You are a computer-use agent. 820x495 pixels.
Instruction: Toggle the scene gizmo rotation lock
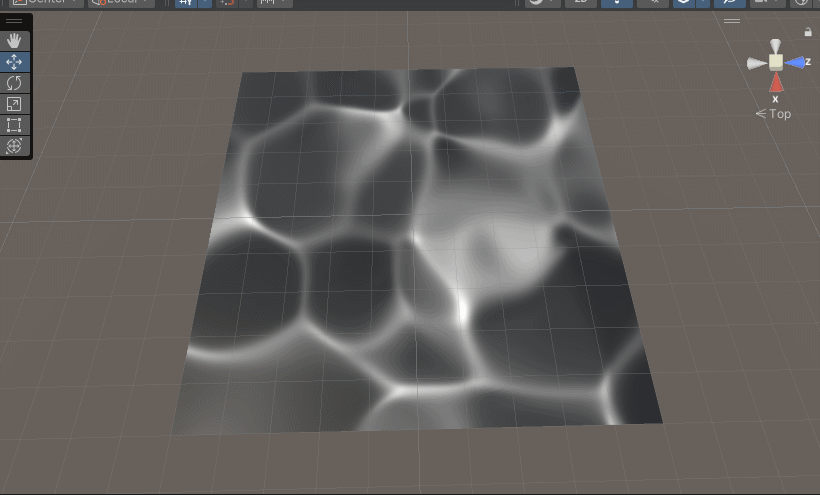(x=808, y=32)
